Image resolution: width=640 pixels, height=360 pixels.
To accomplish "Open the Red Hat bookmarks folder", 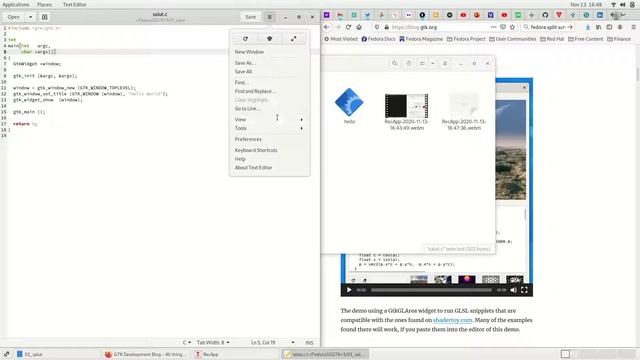I will click(x=552, y=39).
